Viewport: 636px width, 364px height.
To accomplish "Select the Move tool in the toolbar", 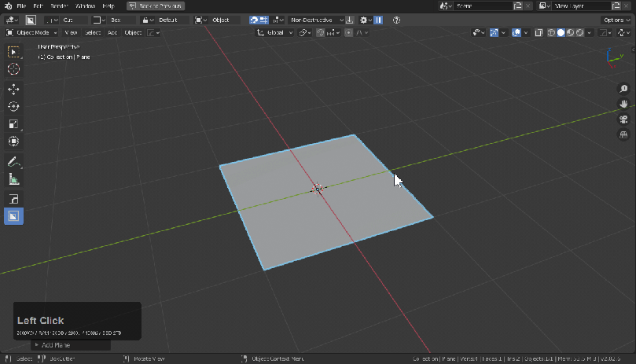I will (13, 89).
